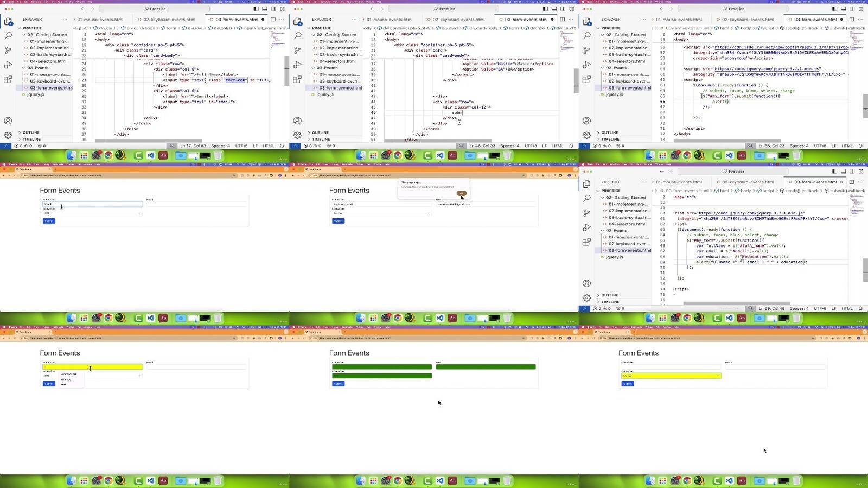Click the blue-focused Full Name input field
Screen dimensions: 868x488
tap(92, 204)
